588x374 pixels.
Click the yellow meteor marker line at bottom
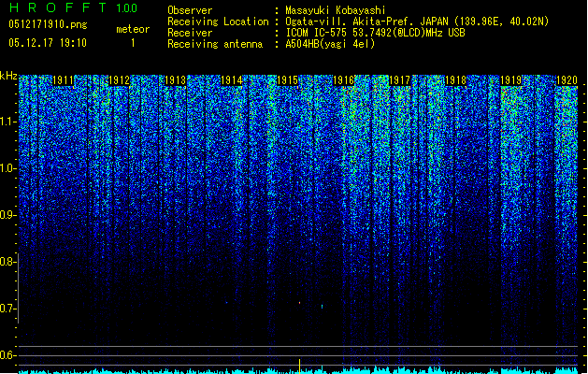pyautogui.click(x=299, y=367)
